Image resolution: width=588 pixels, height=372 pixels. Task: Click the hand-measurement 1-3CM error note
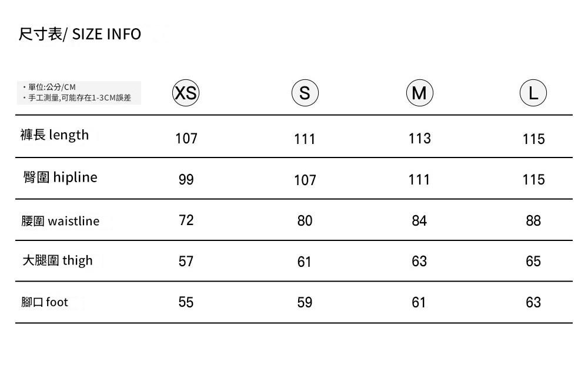(79, 98)
